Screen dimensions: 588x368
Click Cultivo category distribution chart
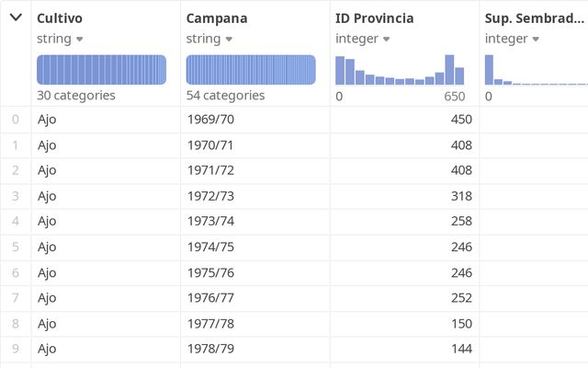pyautogui.click(x=101, y=70)
